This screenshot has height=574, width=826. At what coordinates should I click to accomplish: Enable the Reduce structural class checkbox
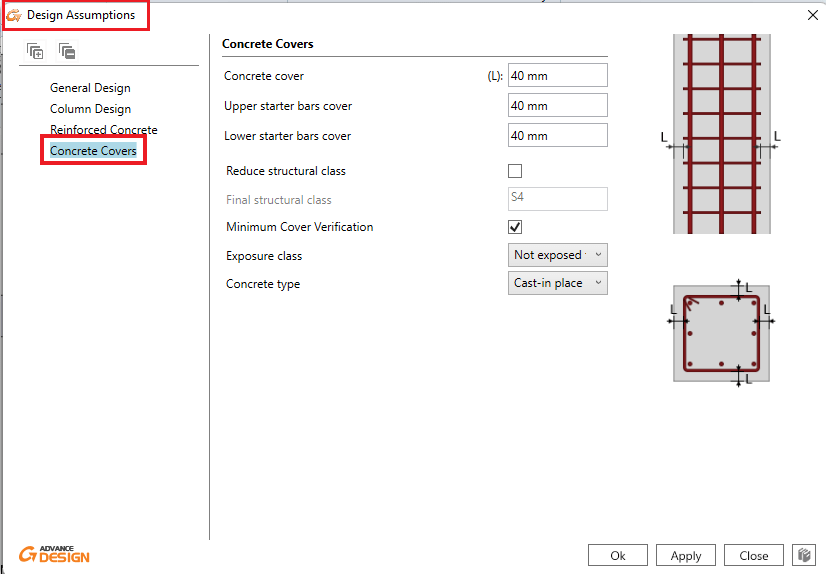click(x=515, y=171)
